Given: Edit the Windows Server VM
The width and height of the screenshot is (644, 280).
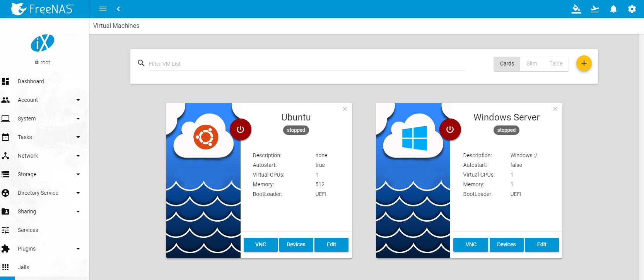Looking at the screenshot, I should click(x=542, y=244).
